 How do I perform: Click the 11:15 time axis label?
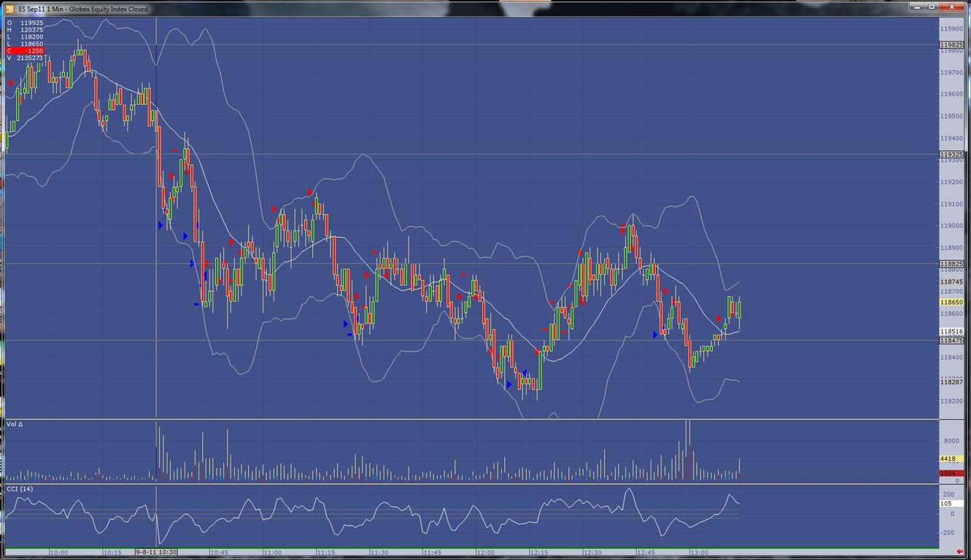[x=325, y=553]
